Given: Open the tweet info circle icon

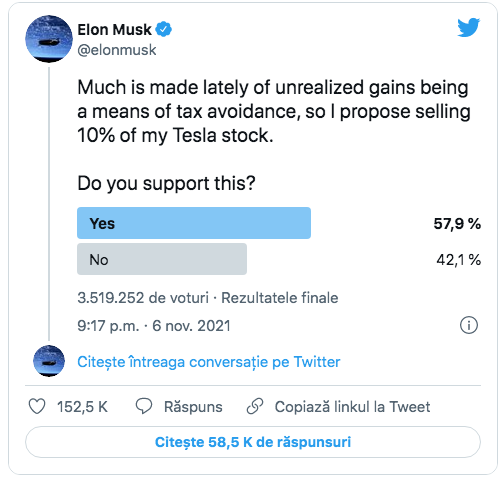Looking at the screenshot, I should point(469,325).
